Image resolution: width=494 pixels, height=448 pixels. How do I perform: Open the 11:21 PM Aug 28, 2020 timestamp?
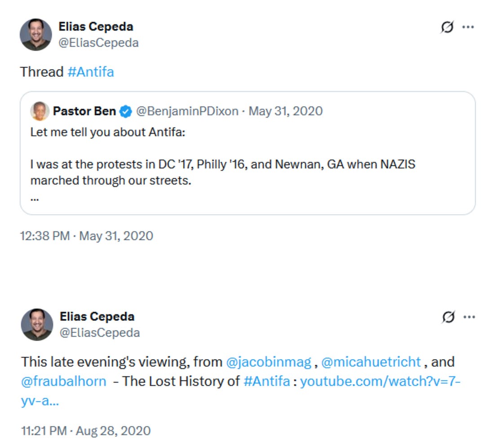pos(86,431)
